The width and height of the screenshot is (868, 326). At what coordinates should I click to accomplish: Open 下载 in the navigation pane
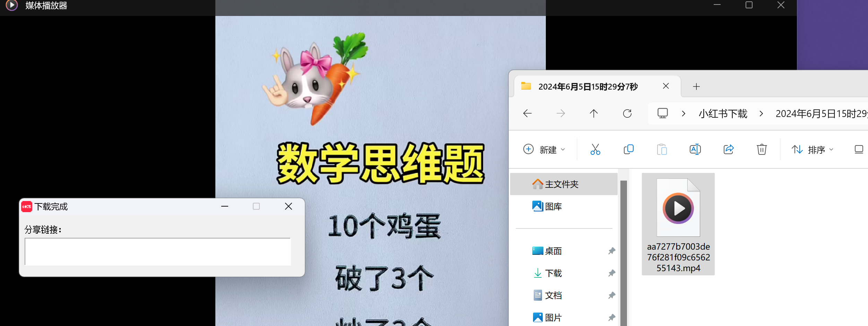(x=564, y=273)
